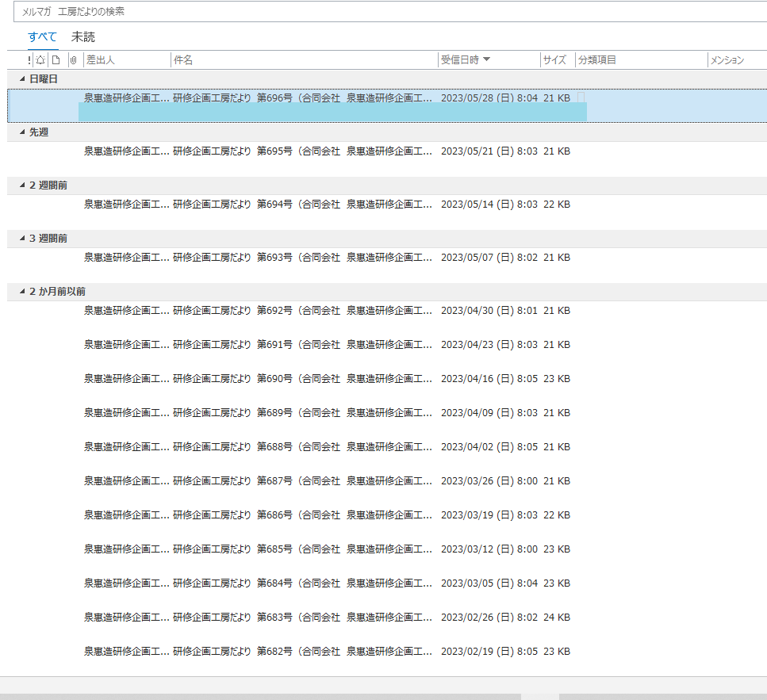767x700 pixels.
Task: Switch to the すべて tab
Action: 43,36
